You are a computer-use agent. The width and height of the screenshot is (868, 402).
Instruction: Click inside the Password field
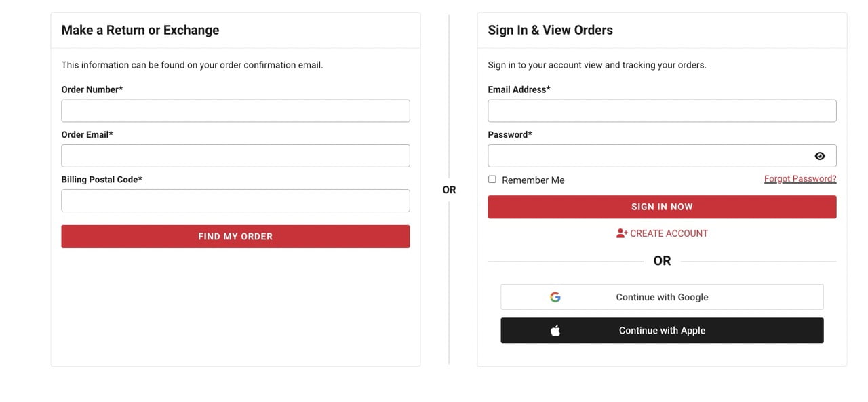648,156
